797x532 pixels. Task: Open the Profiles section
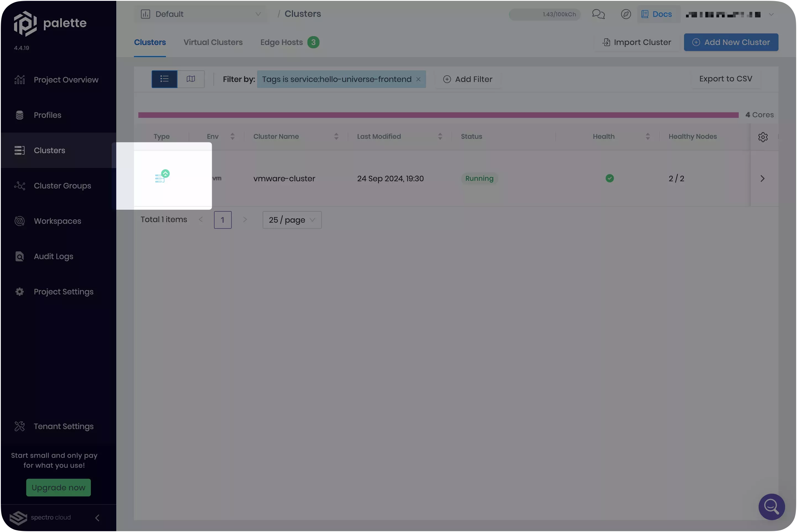pos(47,115)
